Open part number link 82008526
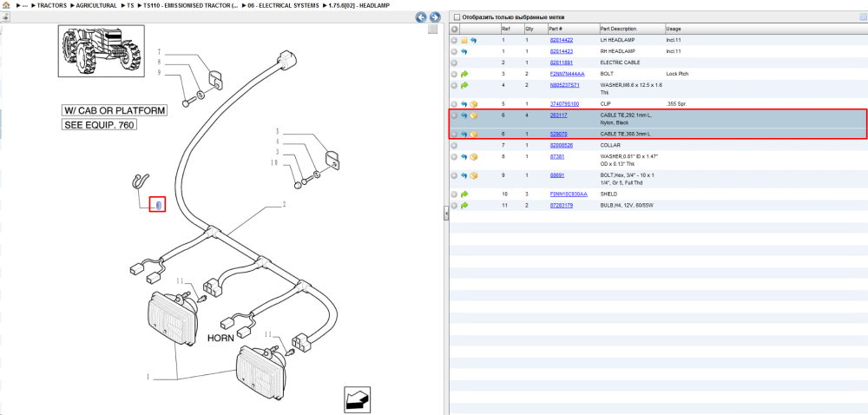868x415 pixels. coord(561,146)
